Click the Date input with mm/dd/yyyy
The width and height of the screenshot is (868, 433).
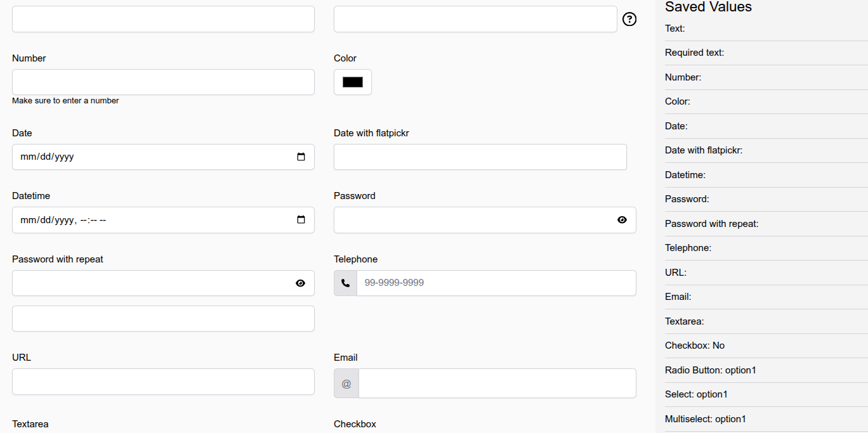pos(163,157)
